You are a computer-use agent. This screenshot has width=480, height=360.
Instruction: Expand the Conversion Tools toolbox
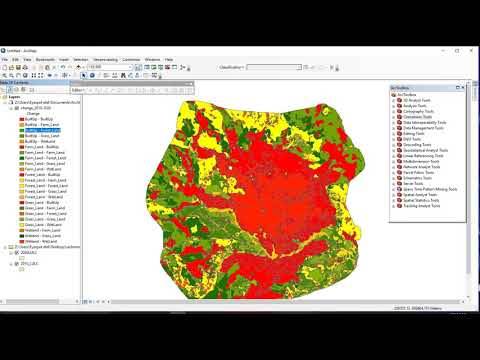tap(394, 117)
